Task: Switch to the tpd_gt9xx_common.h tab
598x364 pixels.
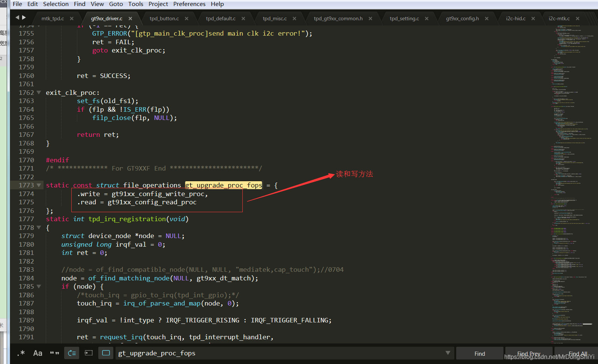Action: click(338, 18)
